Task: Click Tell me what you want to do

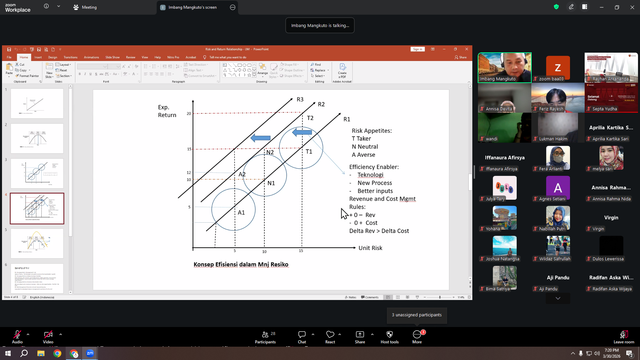Action: (x=225, y=57)
